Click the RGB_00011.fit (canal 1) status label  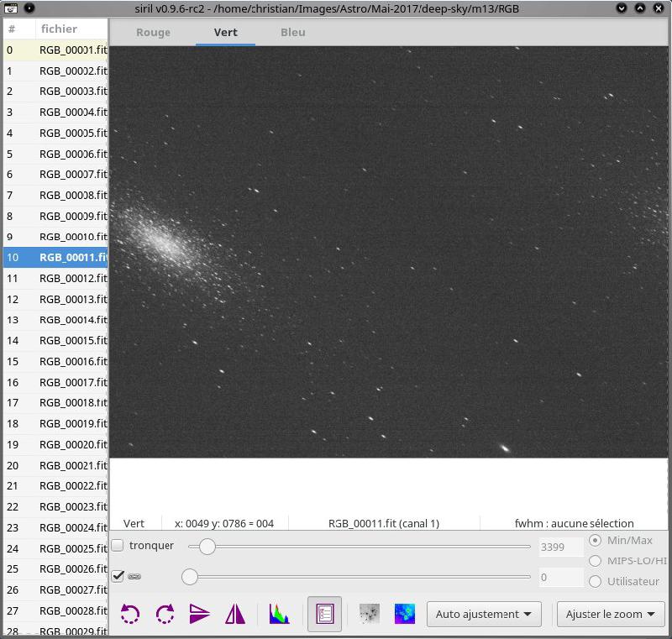[x=384, y=523]
